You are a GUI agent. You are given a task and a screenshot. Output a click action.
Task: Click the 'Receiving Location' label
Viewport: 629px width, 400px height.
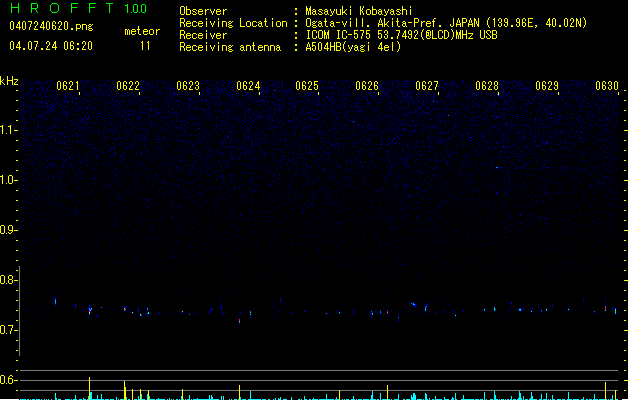[x=233, y=23]
